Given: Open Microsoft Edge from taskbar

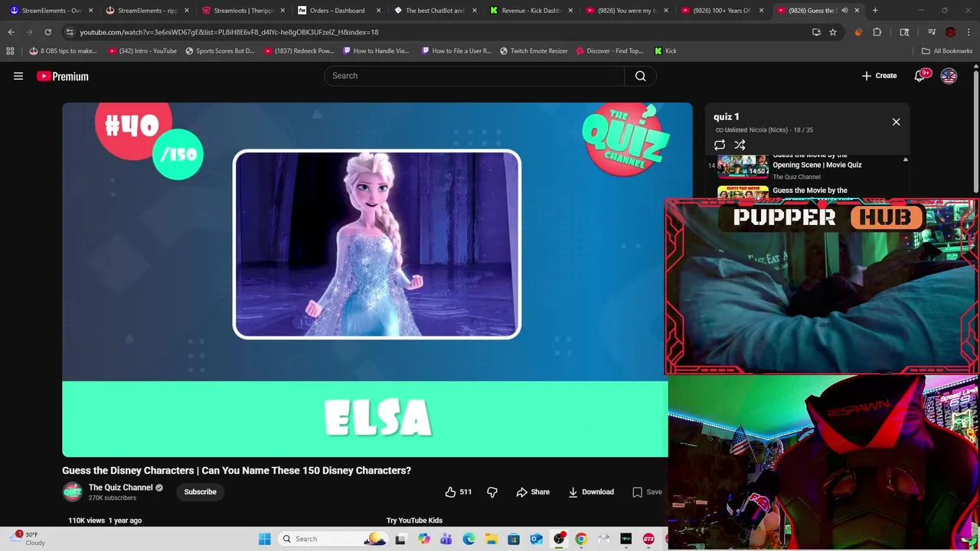Looking at the screenshot, I should point(469,539).
